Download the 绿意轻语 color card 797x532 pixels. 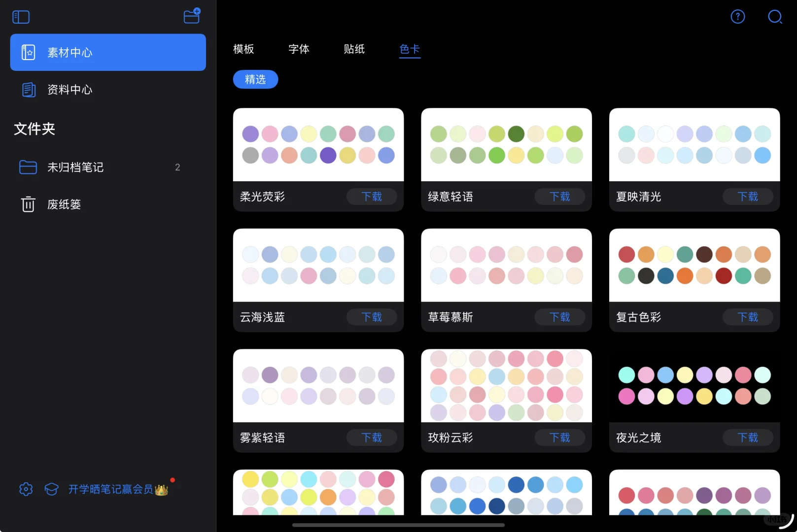point(560,197)
